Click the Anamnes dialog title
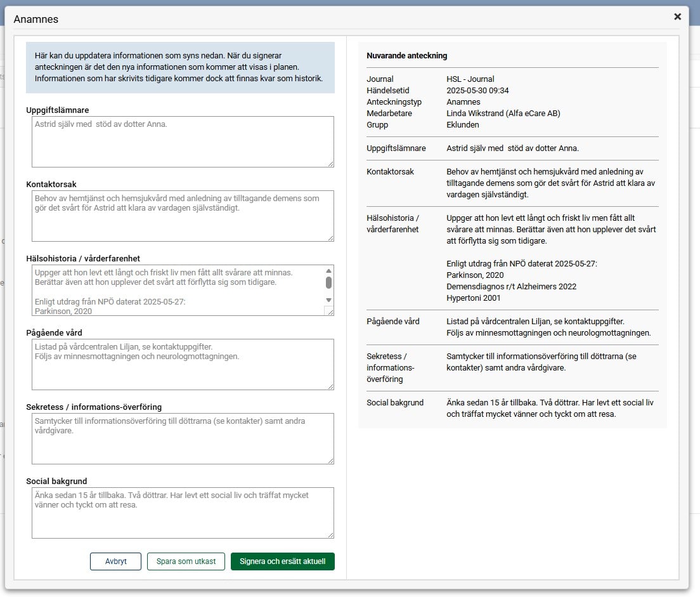Screen dimensions: 700x597 point(36,19)
